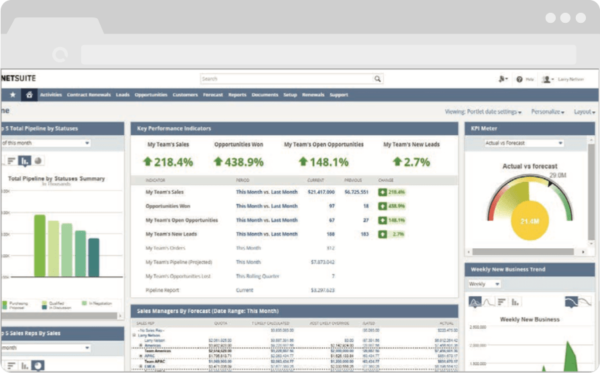Open the Help icon
Viewport: 600px width, 373px height.
point(519,79)
